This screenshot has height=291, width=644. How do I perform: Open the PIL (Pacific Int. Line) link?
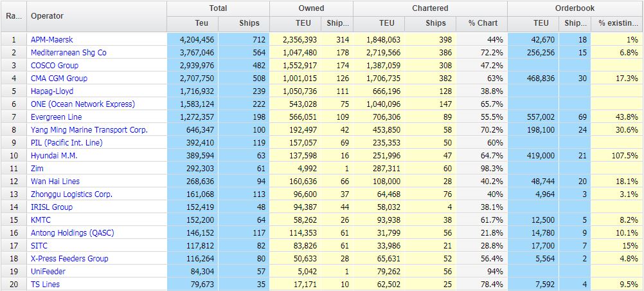(67, 143)
